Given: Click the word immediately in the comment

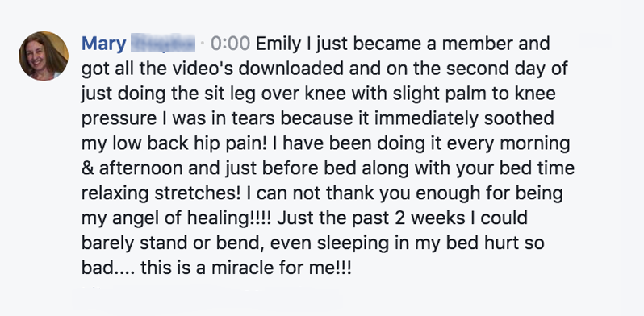Looking at the screenshot, I should tap(427, 118).
